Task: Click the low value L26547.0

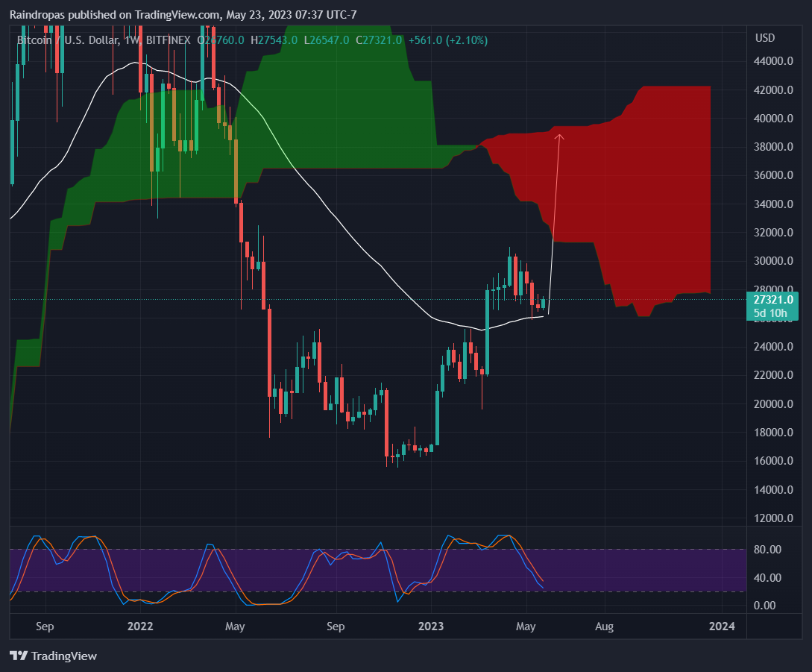Action: click(x=327, y=40)
